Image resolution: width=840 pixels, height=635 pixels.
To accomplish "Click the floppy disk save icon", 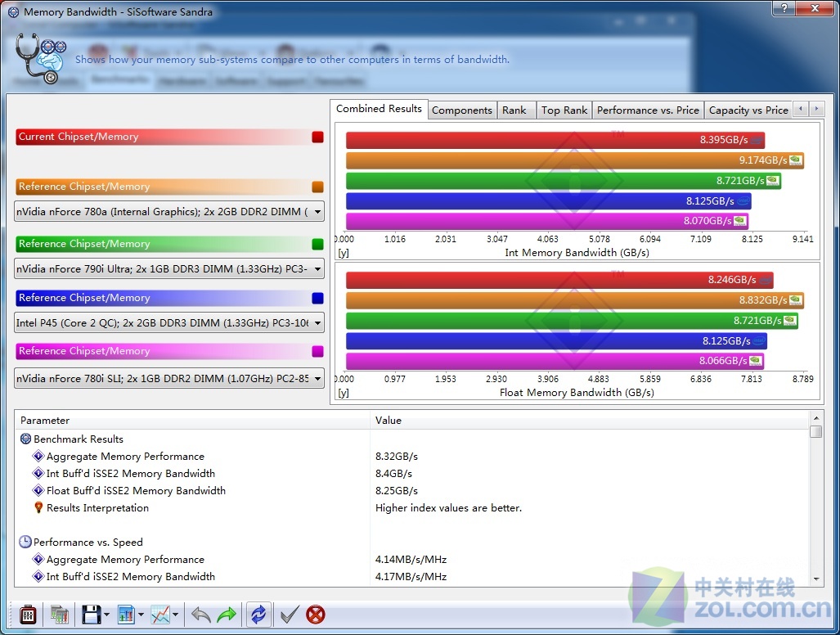I will [x=91, y=615].
